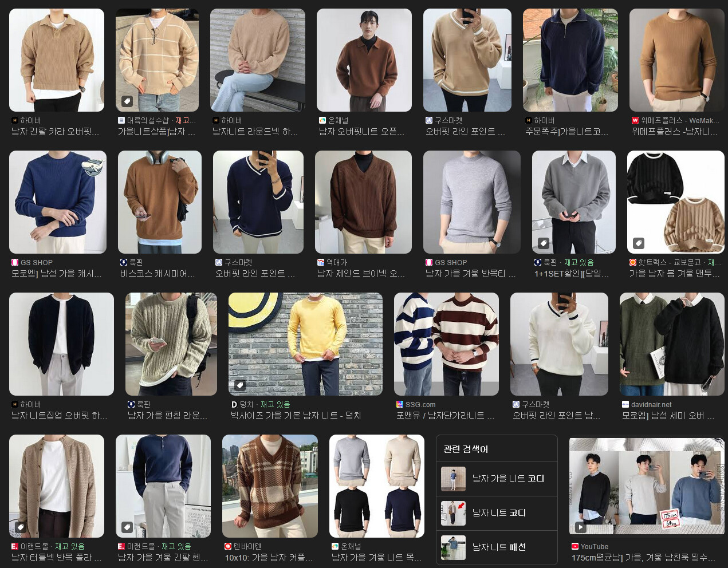Click the 1+1SET할인][당일 result title
The width and height of the screenshot is (728, 568).
[x=572, y=274]
